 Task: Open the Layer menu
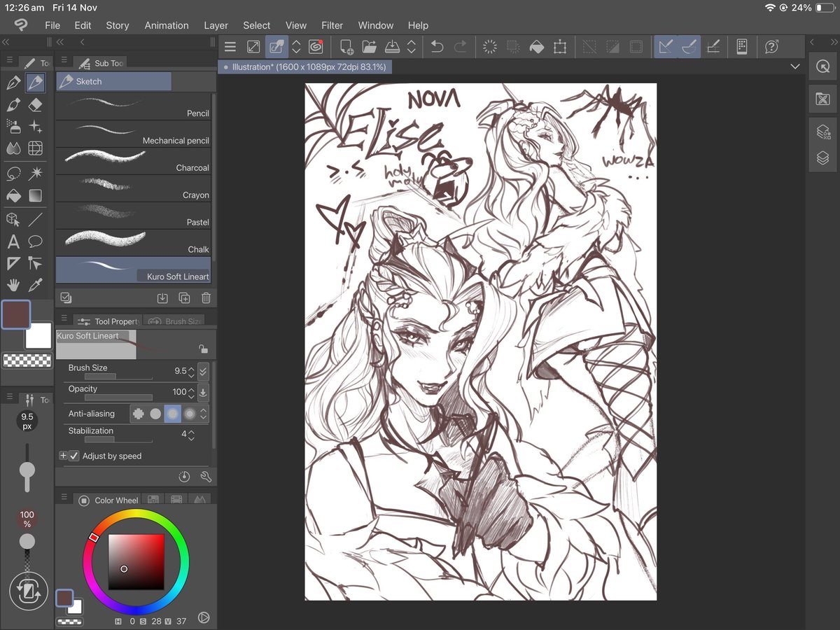point(216,25)
